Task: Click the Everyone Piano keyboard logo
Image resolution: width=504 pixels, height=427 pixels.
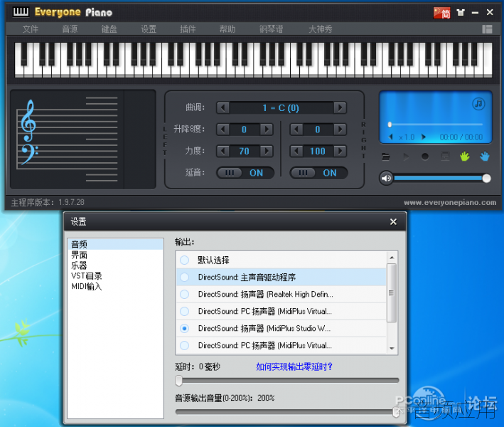Action: coord(21,12)
